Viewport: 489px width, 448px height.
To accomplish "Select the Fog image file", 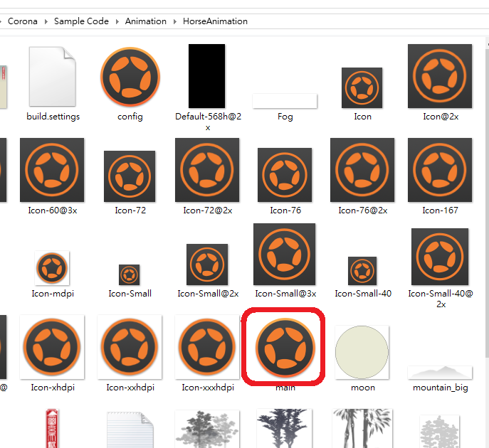I will click(285, 101).
